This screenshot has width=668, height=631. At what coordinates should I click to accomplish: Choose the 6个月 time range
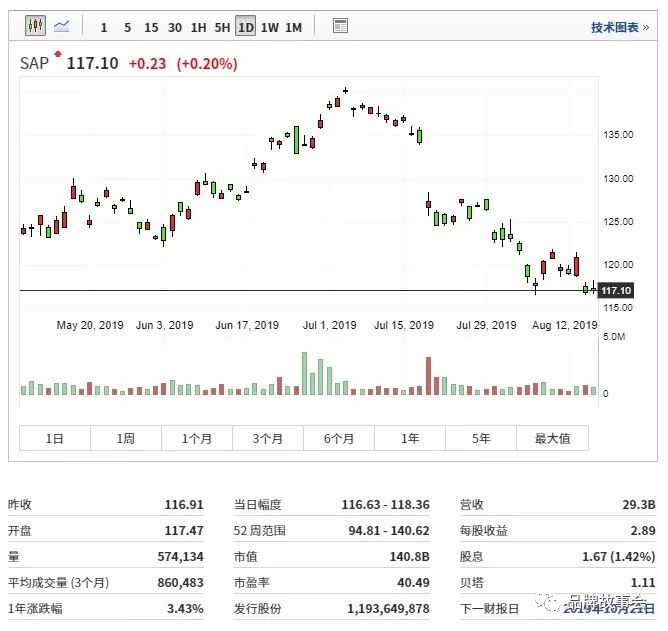(x=339, y=438)
